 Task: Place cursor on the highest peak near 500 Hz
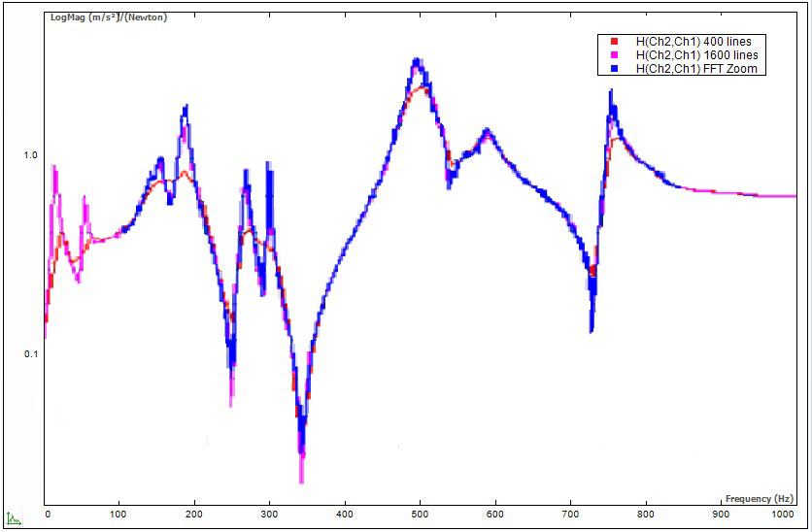pyautogui.click(x=418, y=61)
